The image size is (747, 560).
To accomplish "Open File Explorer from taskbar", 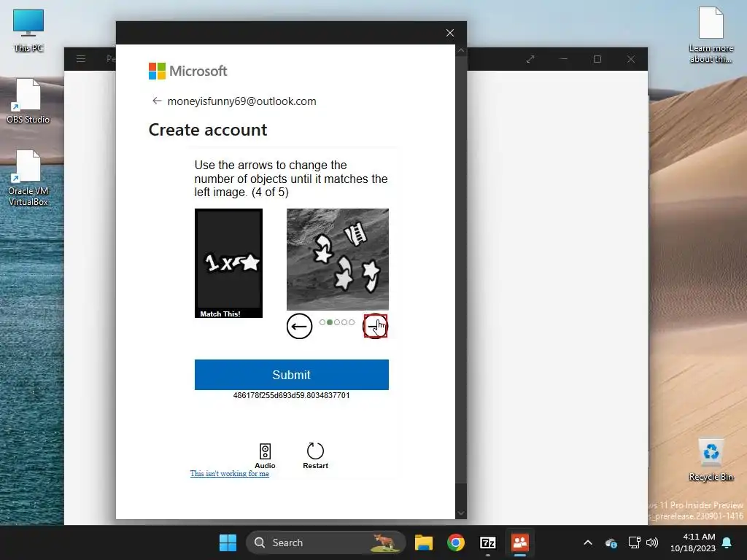I will click(424, 542).
